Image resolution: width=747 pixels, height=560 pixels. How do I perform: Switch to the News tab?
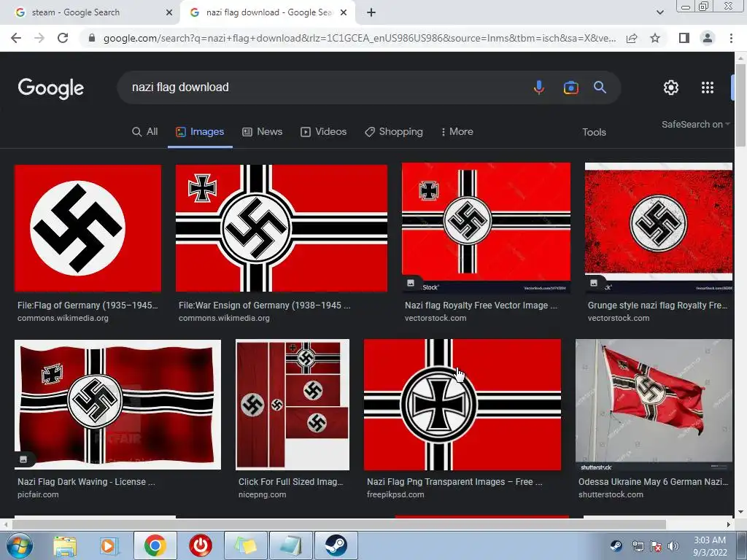tap(263, 132)
